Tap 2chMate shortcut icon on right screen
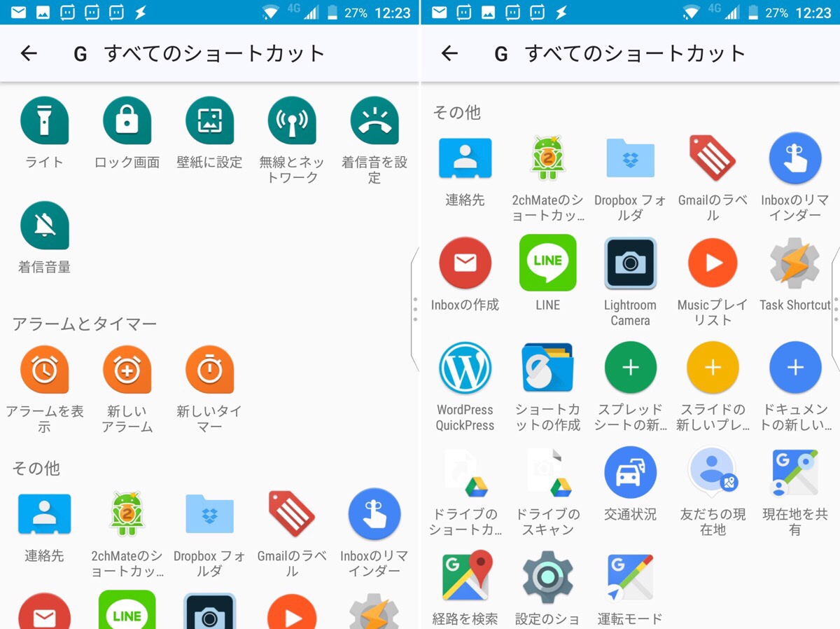 (x=547, y=158)
